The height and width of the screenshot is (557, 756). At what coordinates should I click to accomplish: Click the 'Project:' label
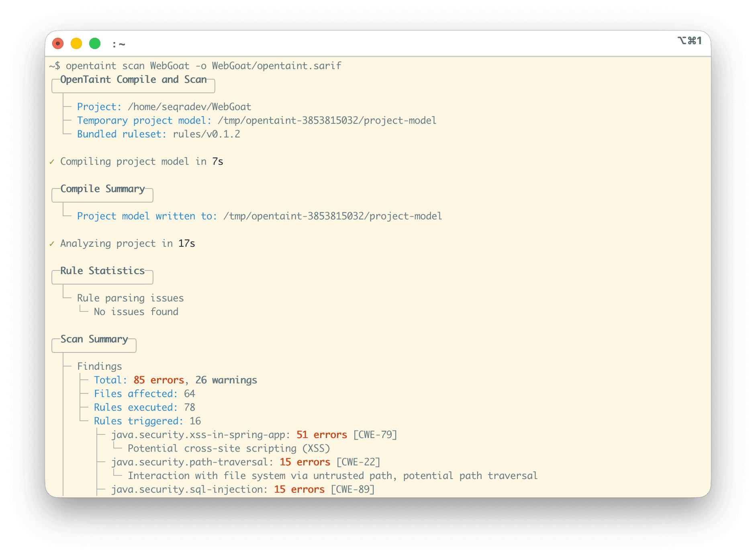tap(99, 107)
